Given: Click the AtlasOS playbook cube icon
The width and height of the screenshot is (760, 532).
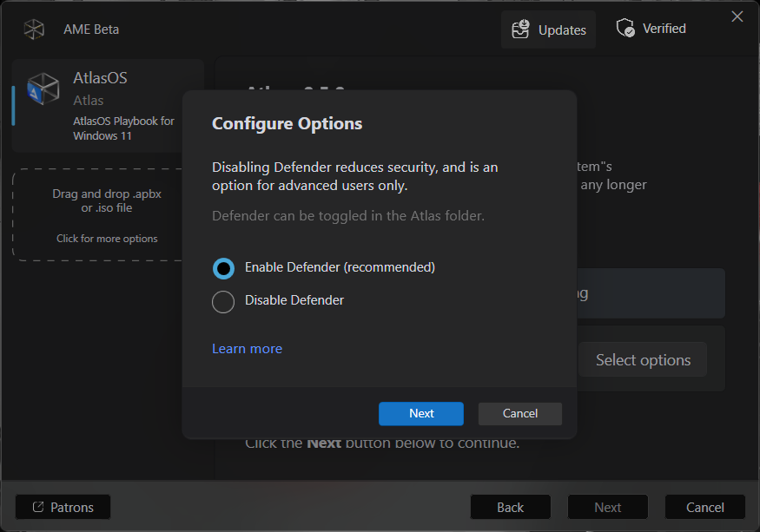Looking at the screenshot, I should point(43,89).
